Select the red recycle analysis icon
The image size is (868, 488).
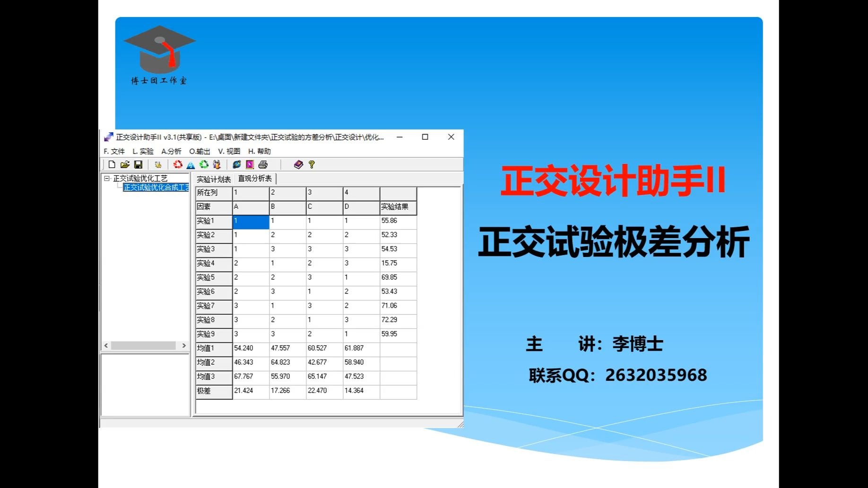[178, 164]
